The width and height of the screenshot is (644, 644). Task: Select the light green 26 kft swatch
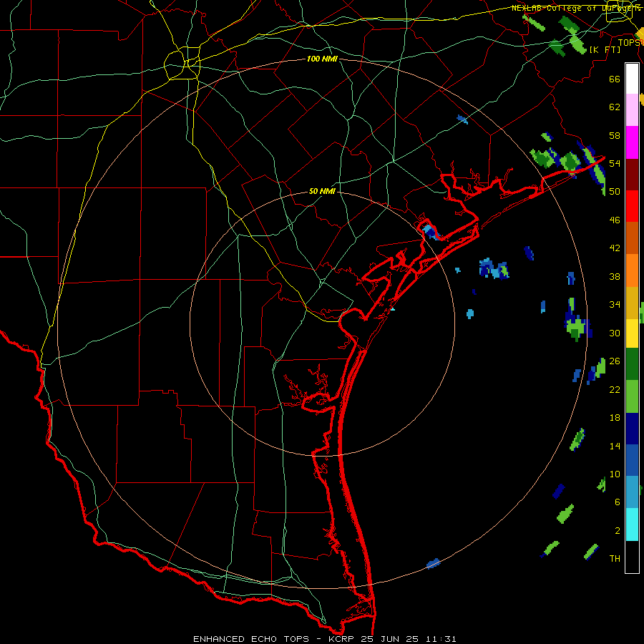coord(632,396)
